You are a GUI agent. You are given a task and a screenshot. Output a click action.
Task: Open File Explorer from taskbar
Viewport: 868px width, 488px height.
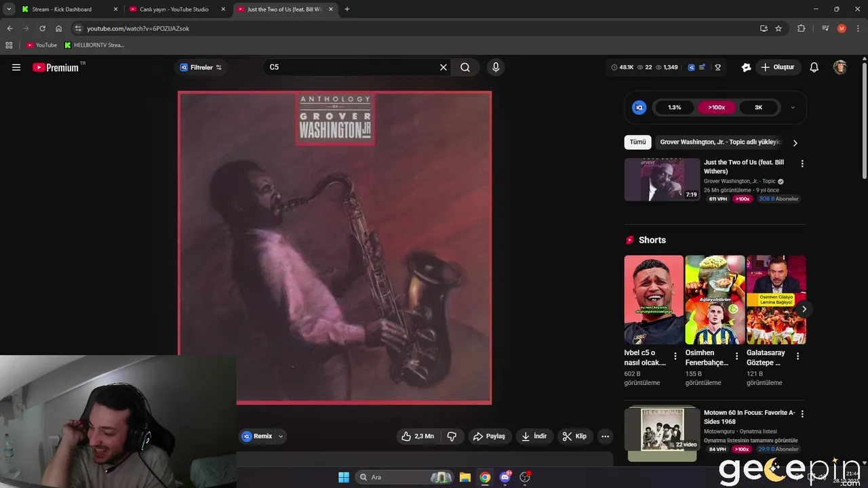465,477
